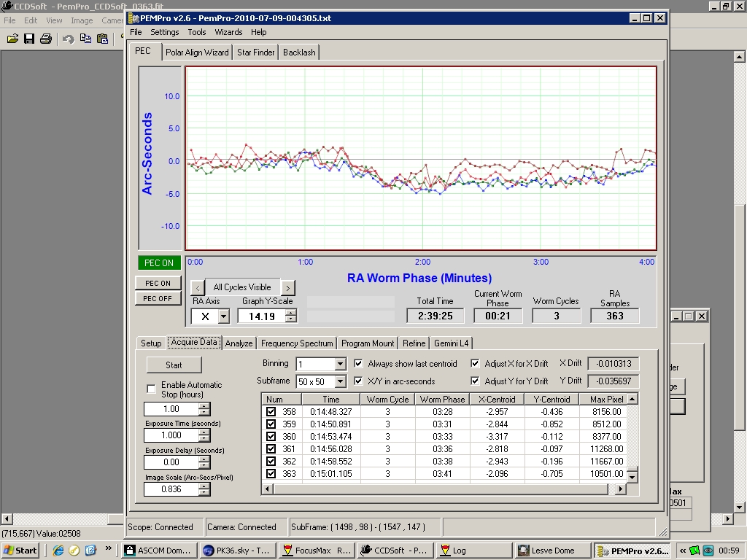Increase Graph Y-Scale with up arrow
The height and width of the screenshot is (560, 747).
(x=291, y=312)
